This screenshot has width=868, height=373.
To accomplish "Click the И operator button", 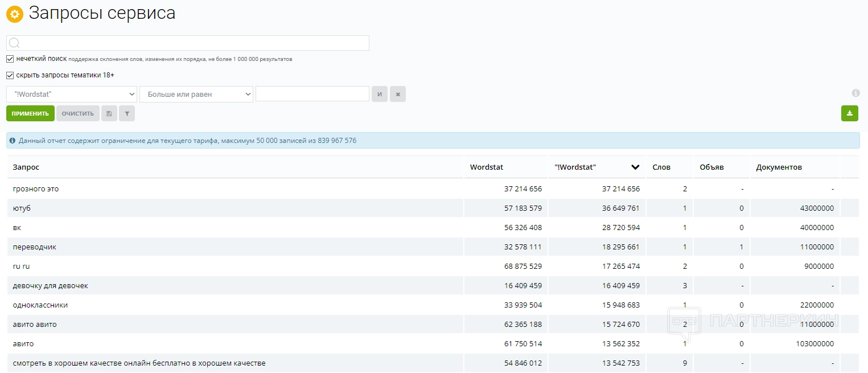I will click(380, 94).
